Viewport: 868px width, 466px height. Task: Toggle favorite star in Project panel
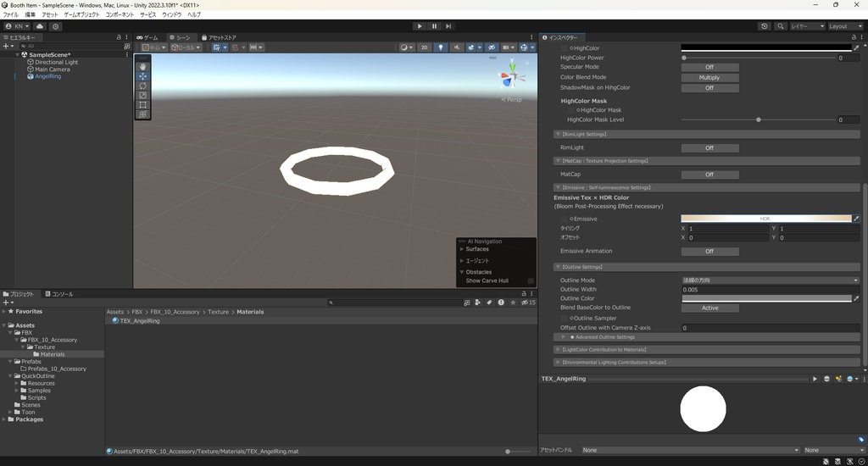[513, 302]
